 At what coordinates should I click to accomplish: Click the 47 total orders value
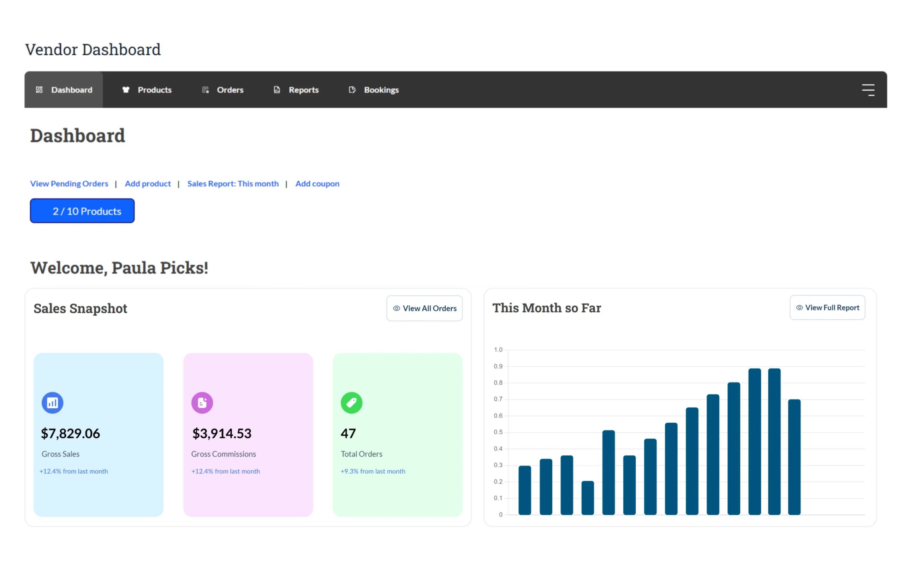coord(348,433)
